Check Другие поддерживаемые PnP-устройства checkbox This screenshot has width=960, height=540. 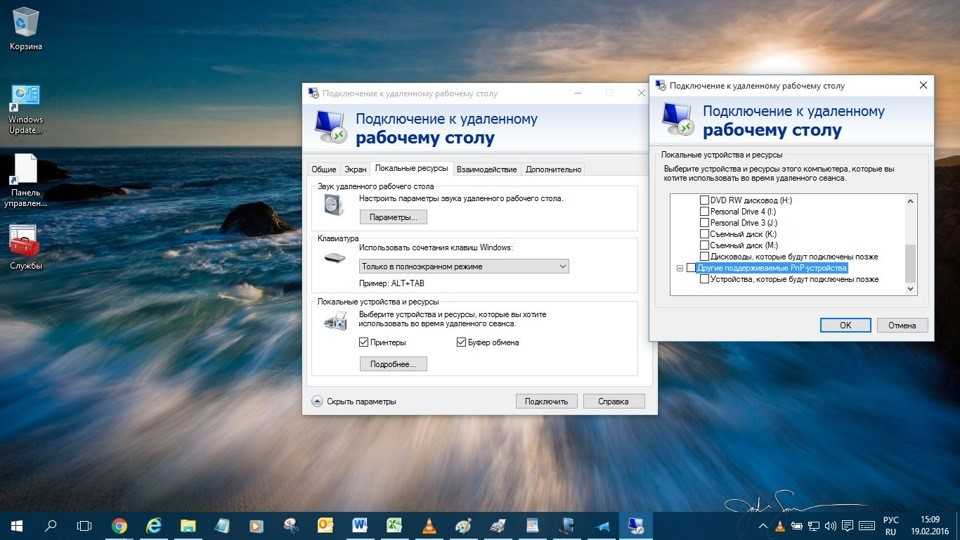(x=691, y=268)
